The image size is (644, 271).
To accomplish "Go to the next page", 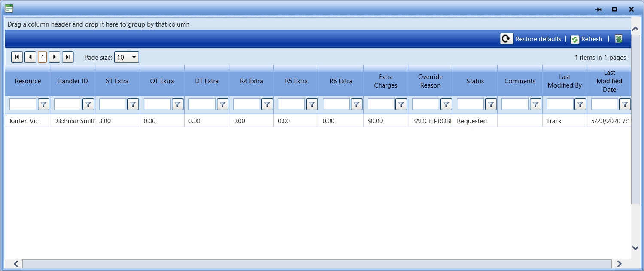I will [x=54, y=57].
